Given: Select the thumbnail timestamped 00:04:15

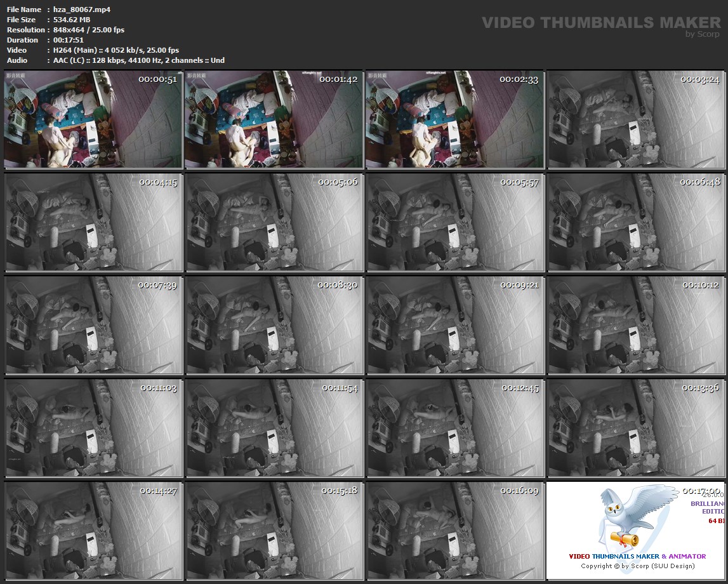Looking at the screenshot, I should click(93, 222).
